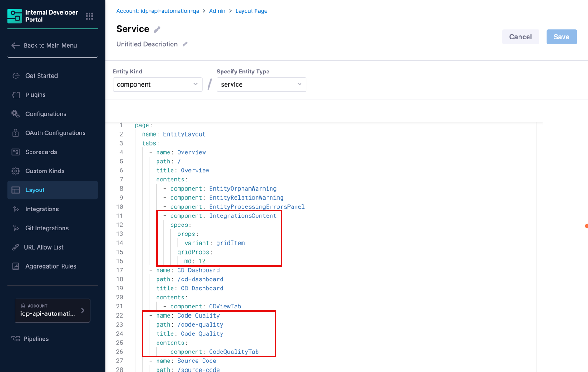The width and height of the screenshot is (588, 372).
Task: Click the OAuth Configurations lock icon
Action: pyautogui.click(x=16, y=133)
